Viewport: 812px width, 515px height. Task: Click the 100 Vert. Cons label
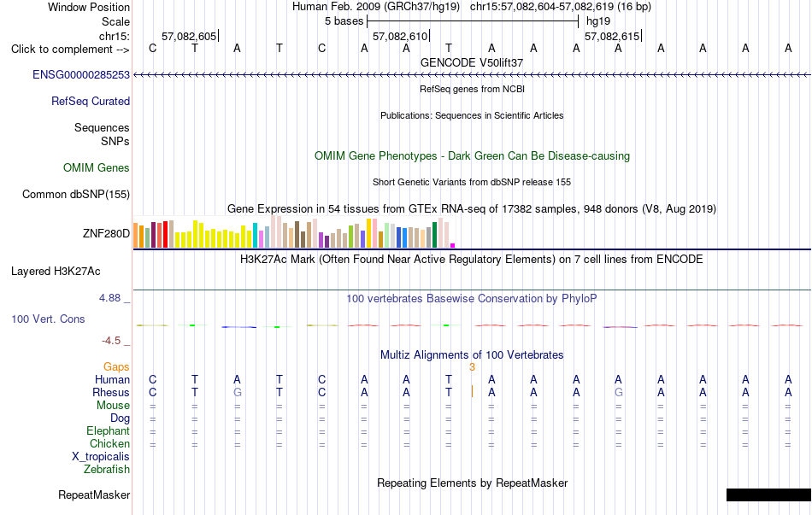click(x=48, y=319)
